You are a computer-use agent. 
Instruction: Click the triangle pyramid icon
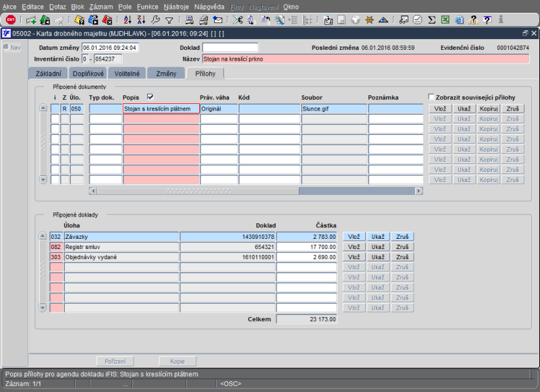383,20
